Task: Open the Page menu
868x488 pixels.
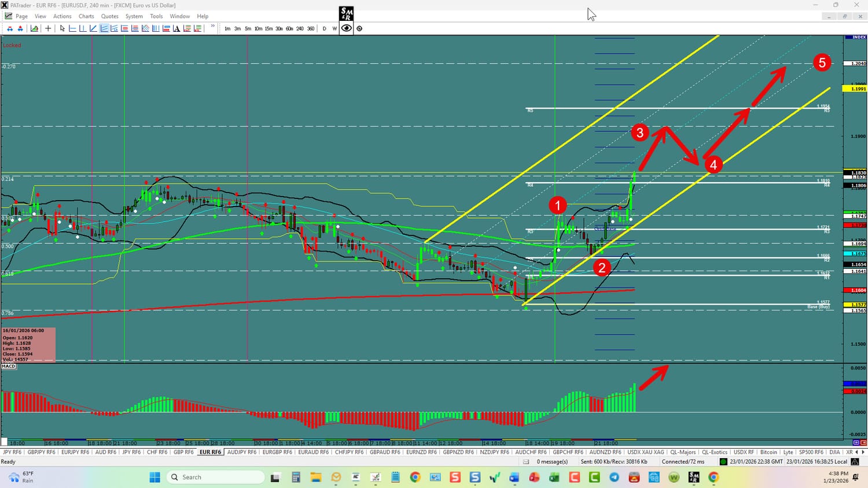Action: point(21,16)
